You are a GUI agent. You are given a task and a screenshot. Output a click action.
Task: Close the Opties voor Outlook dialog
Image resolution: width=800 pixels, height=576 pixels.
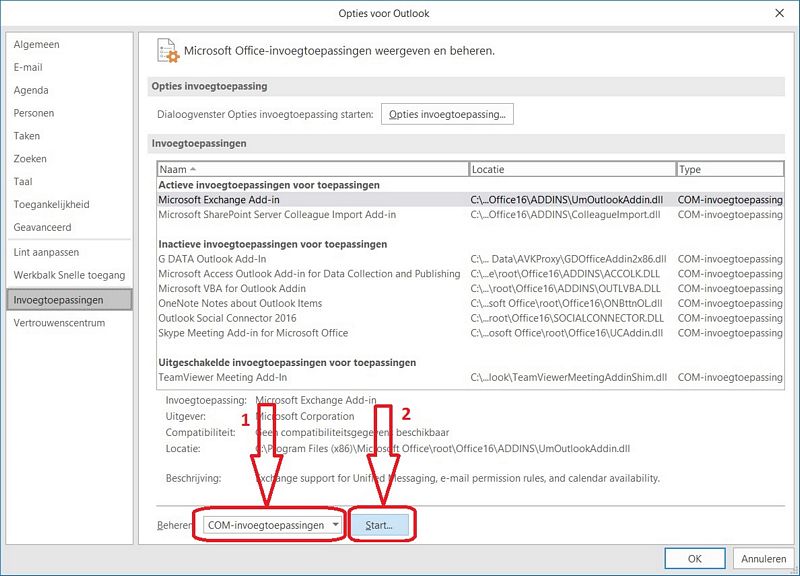tap(779, 13)
